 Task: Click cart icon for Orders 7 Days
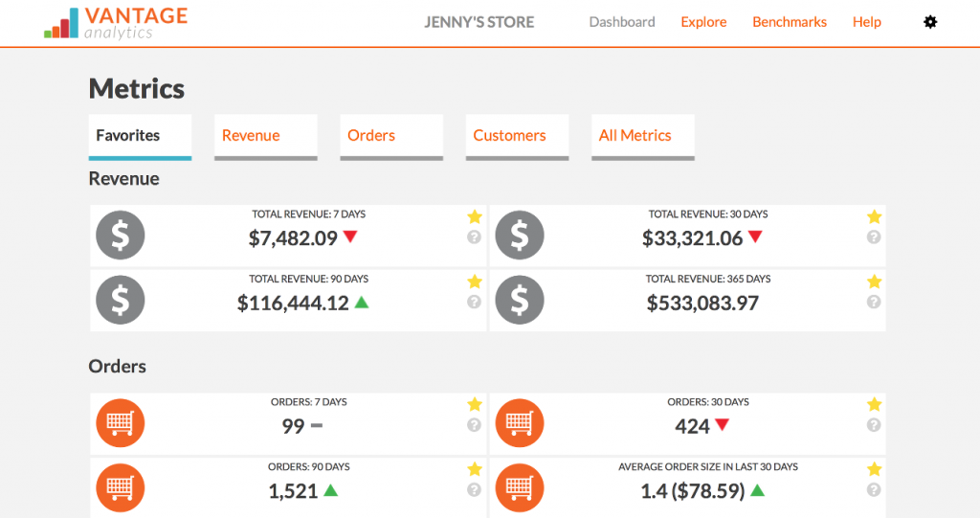pos(121,423)
